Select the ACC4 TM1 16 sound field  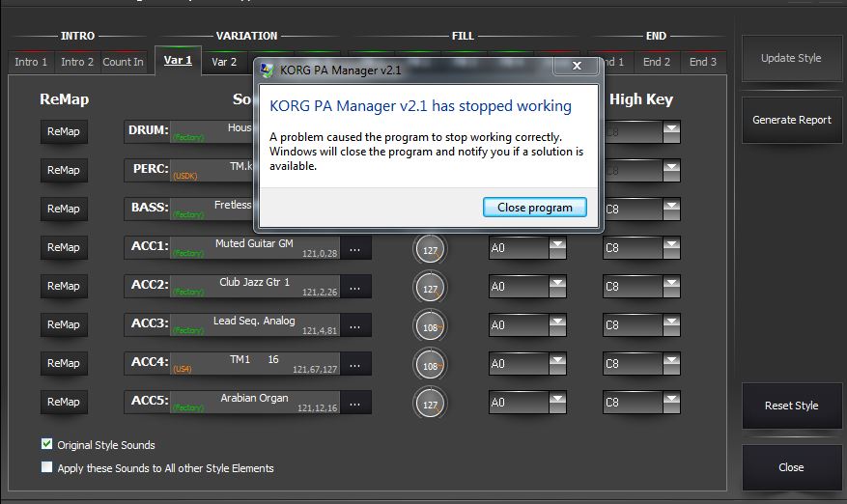[x=246, y=364]
